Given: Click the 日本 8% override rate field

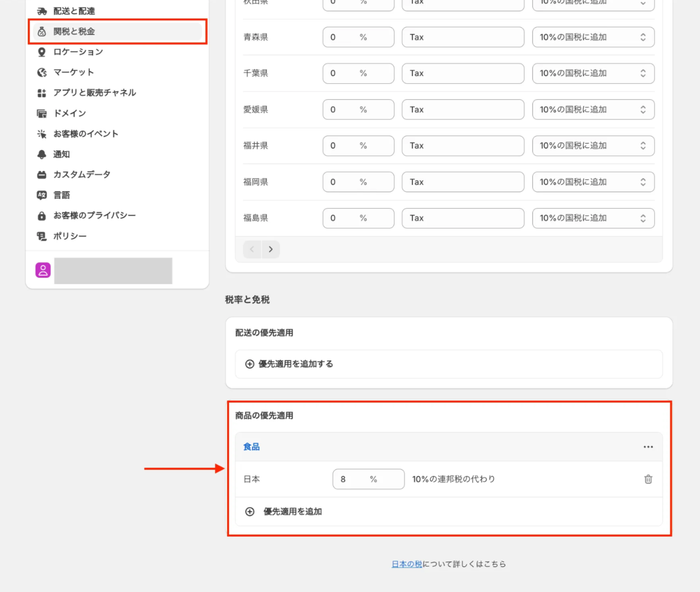Looking at the screenshot, I should [369, 479].
